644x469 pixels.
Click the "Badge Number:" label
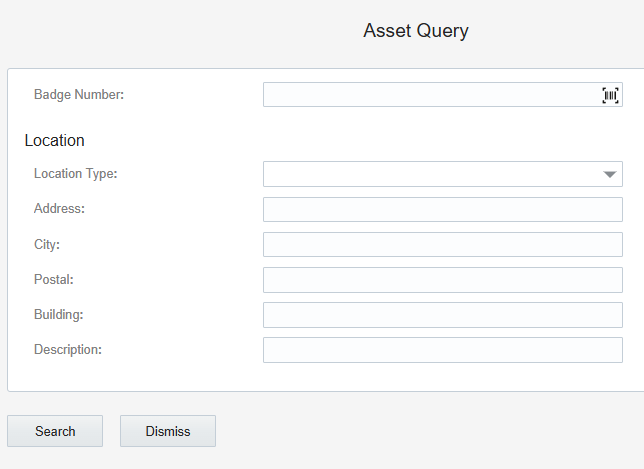[x=79, y=94]
